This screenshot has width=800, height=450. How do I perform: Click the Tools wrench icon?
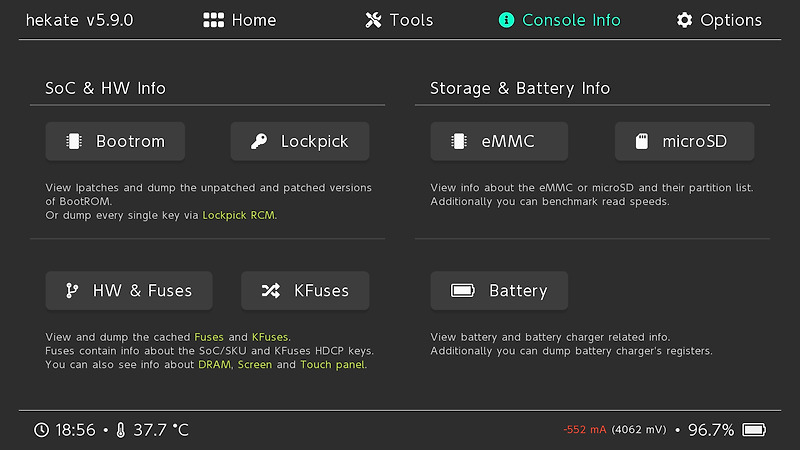click(373, 20)
